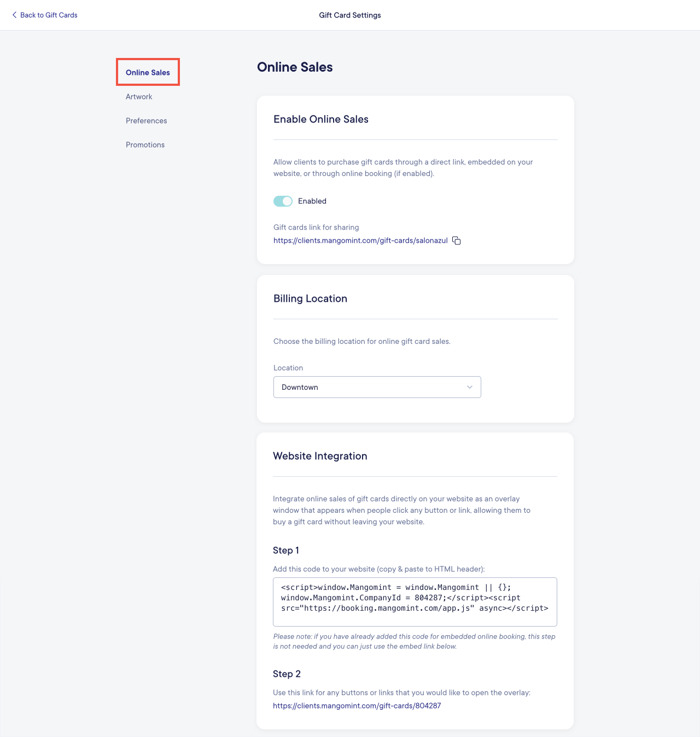Open the salonazul gift cards sharing link
The height and width of the screenshot is (737, 700).
(x=360, y=241)
